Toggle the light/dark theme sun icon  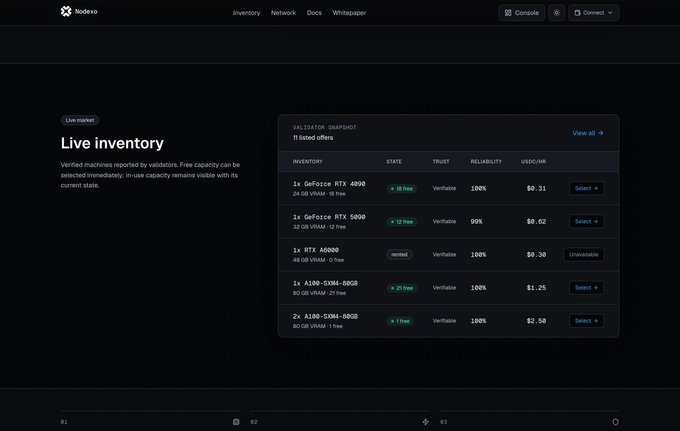[556, 13]
